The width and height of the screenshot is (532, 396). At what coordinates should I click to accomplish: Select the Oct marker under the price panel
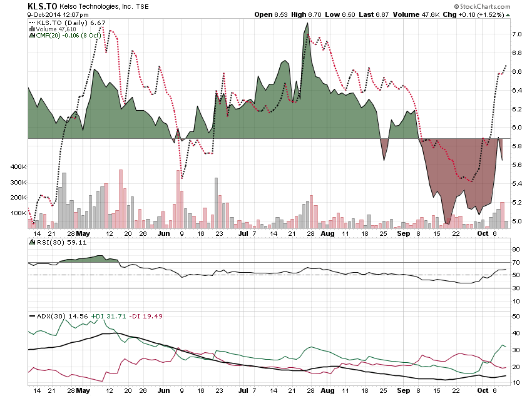point(483,233)
